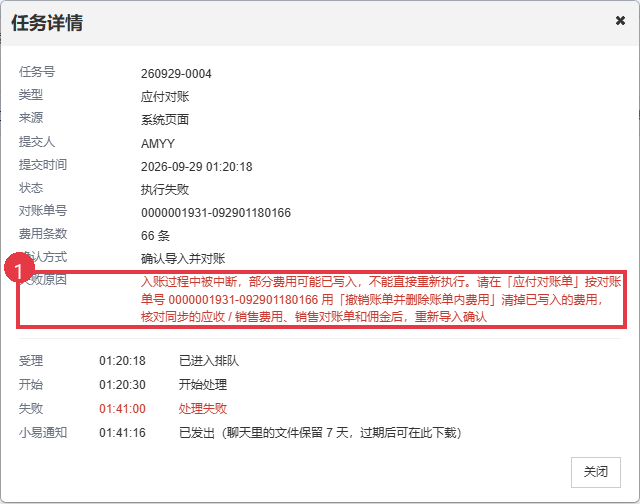This screenshot has height=504, width=640.
Task: Select task number 260929-0004
Action: 176,74
